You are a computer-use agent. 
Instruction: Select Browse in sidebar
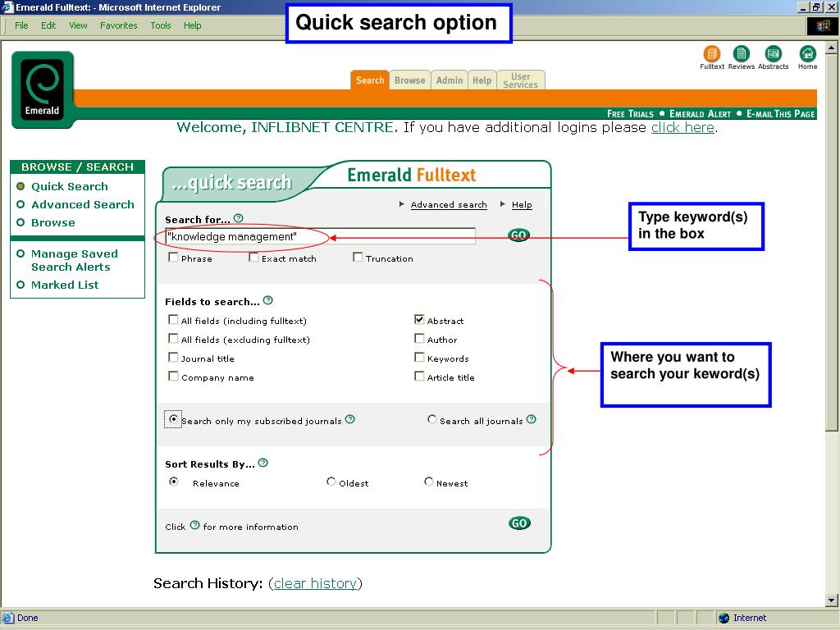53,223
